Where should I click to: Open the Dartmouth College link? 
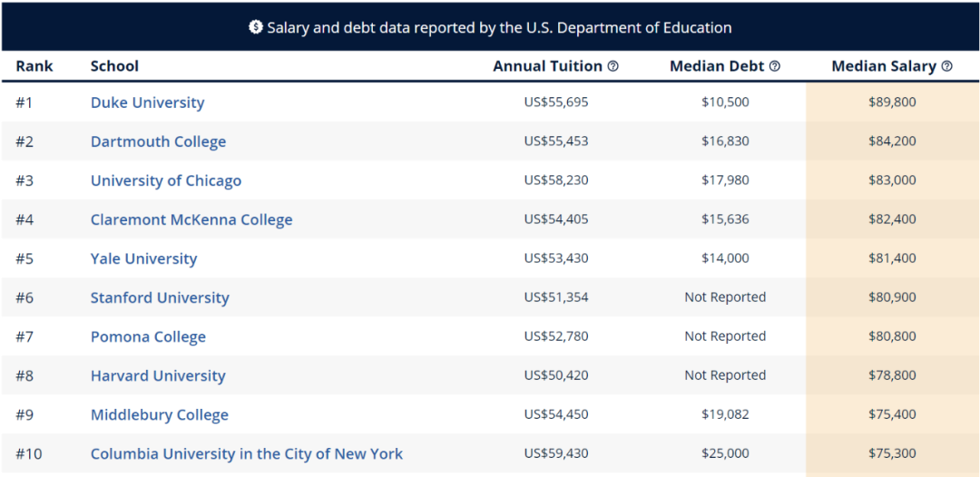[158, 141]
